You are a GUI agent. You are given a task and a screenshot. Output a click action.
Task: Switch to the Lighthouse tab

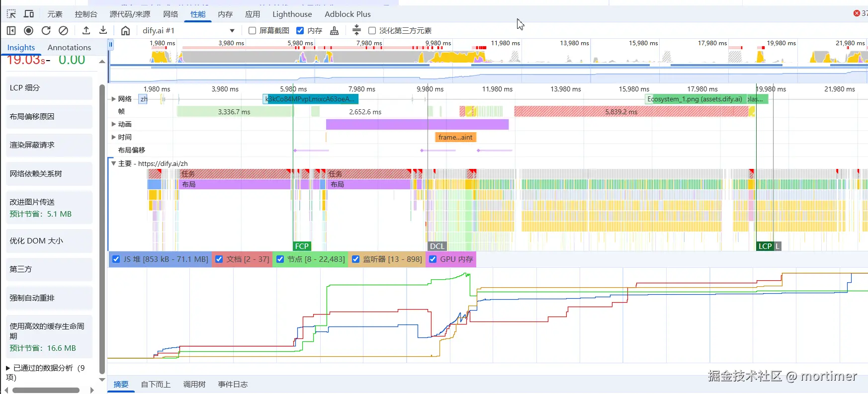pyautogui.click(x=292, y=14)
